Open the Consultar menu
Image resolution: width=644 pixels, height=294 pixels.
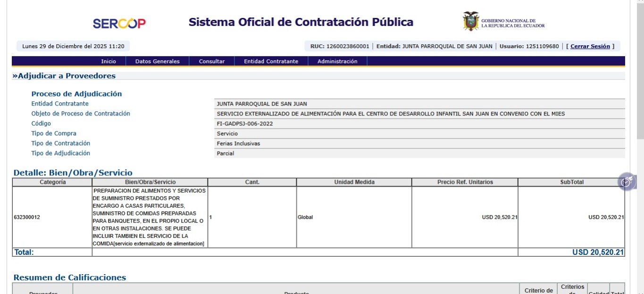point(211,61)
